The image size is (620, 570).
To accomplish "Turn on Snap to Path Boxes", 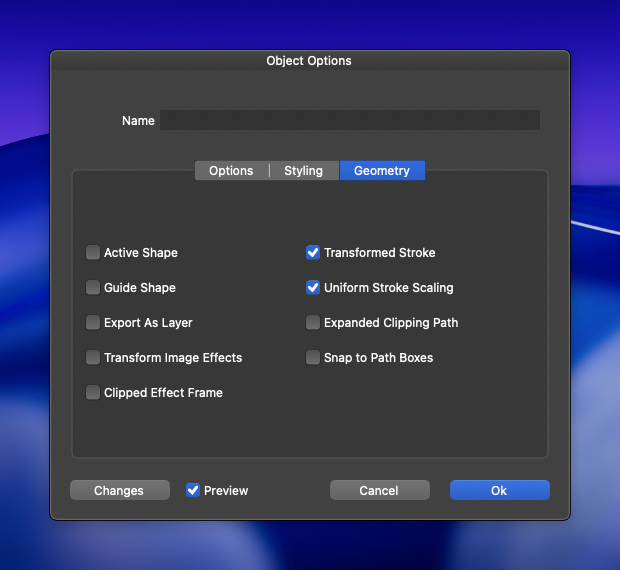I will 313,358.
